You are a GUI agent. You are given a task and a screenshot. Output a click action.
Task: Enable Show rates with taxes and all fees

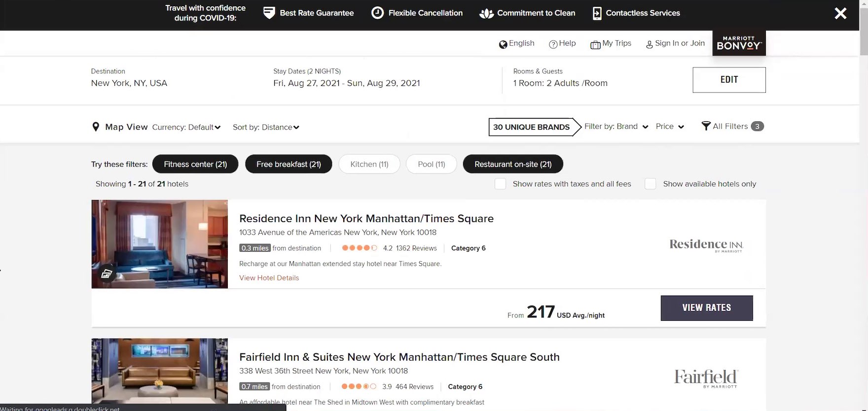500,184
